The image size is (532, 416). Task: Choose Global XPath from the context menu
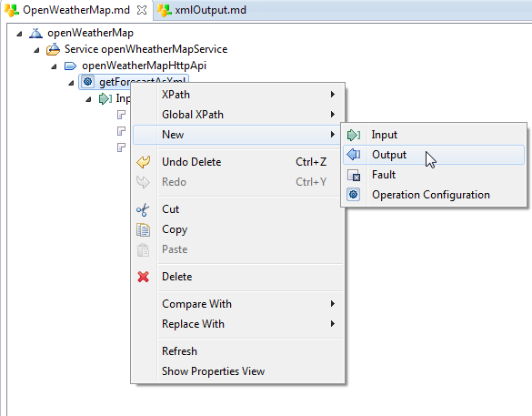coord(237,115)
